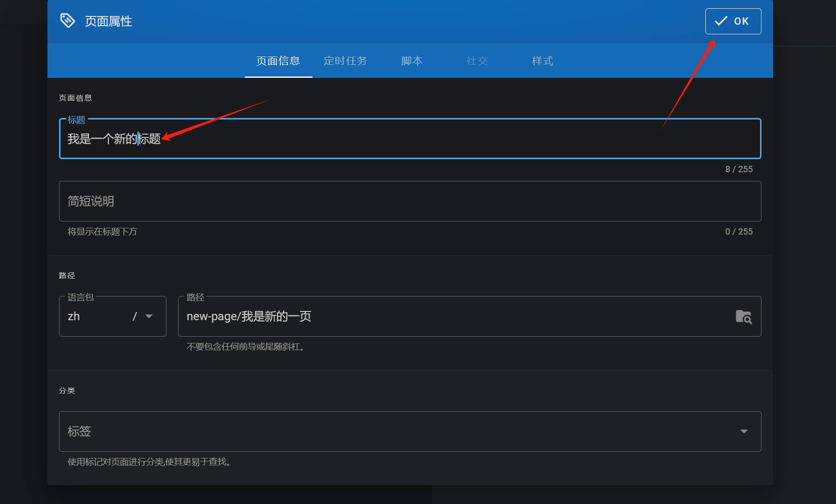This screenshot has height=504, width=836.
Task: Click the 分类 section heading
Action: pos(67,391)
